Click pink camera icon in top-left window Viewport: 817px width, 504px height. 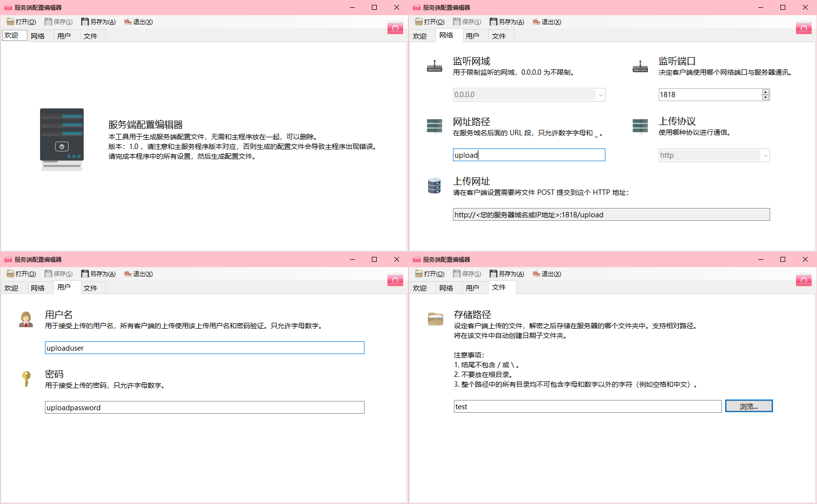(x=395, y=28)
